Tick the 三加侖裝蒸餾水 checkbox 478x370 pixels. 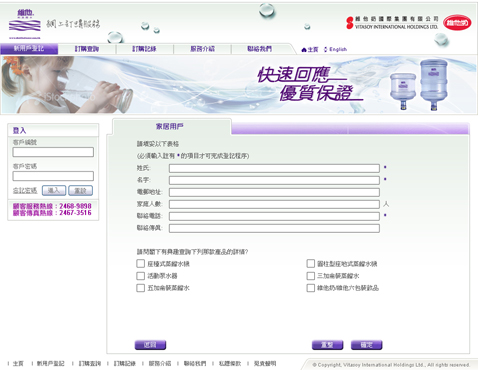pos(311,276)
